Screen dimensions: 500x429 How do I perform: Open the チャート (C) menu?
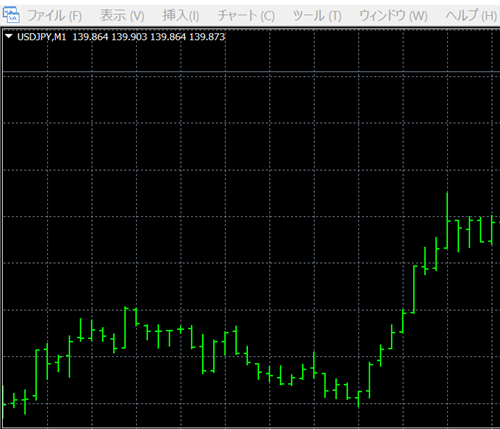[246, 16]
